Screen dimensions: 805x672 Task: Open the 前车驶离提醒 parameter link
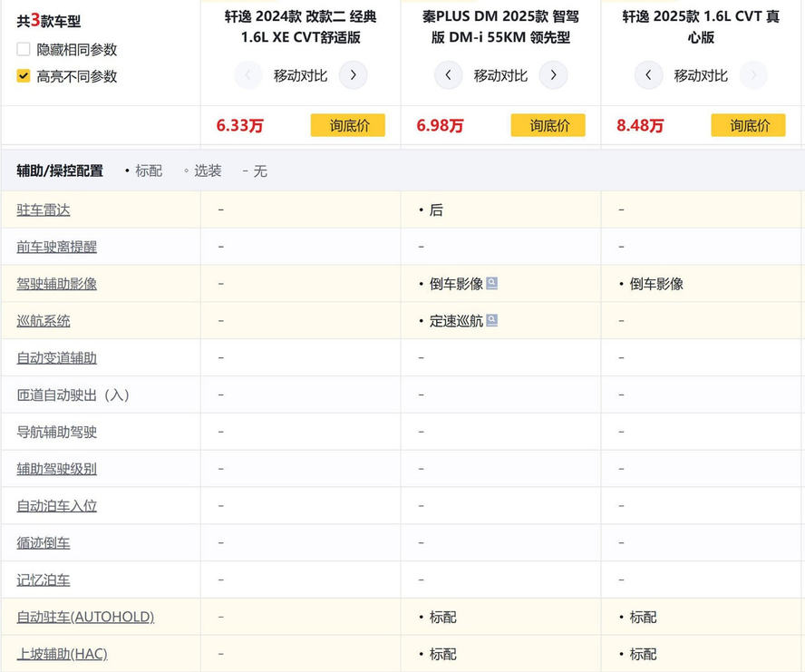[56, 247]
